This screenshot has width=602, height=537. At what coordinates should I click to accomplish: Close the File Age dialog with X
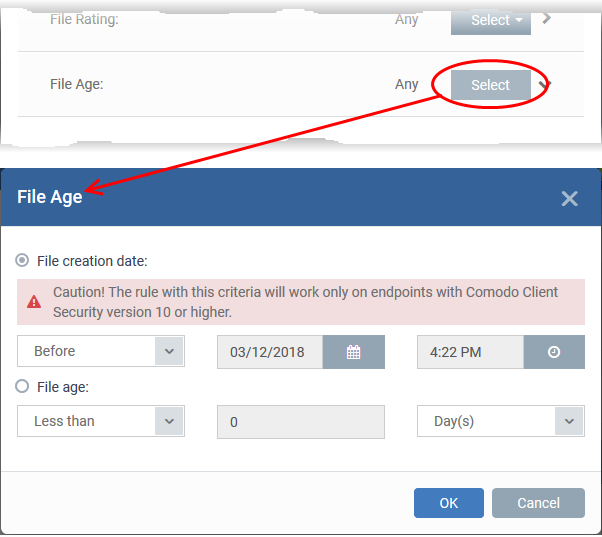pos(569,198)
